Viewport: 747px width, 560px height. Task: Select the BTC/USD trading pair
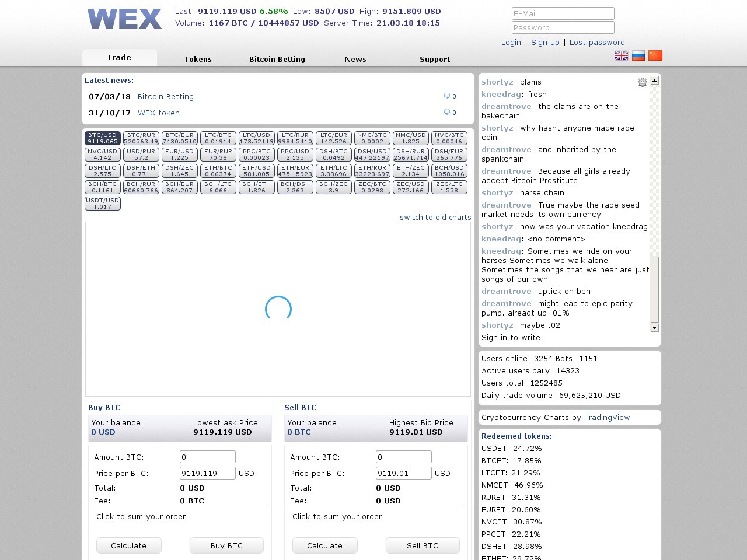point(102,138)
